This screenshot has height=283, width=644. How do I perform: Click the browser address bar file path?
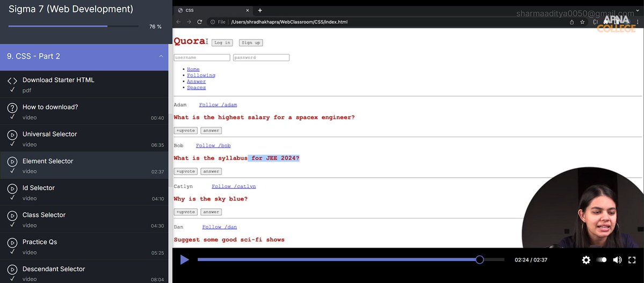(289, 22)
